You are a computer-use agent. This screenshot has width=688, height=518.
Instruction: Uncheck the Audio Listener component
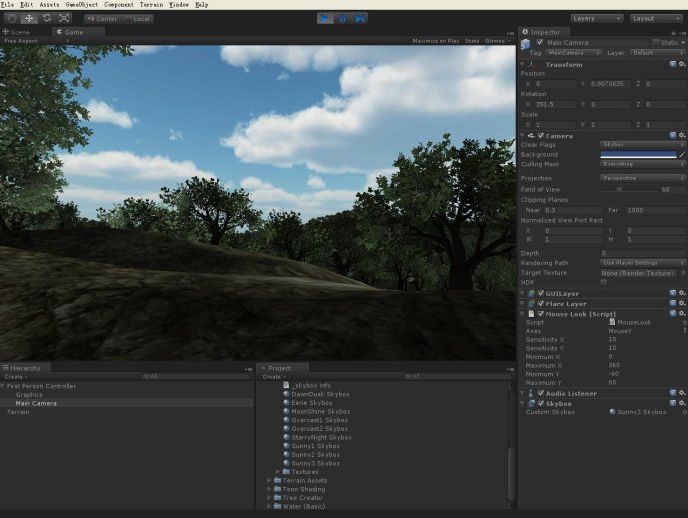[x=541, y=393]
